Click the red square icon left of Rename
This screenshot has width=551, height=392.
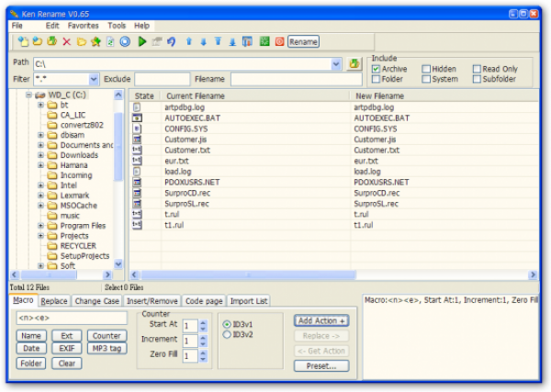tap(279, 41)
